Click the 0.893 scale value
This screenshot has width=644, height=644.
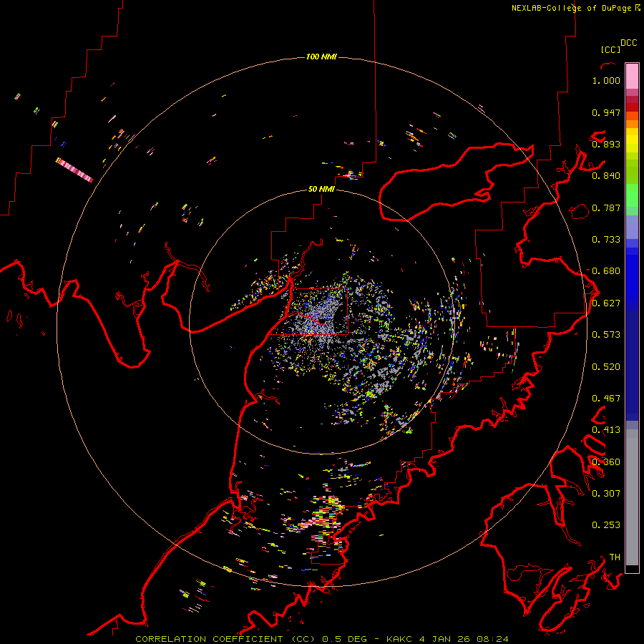coord(606,144)
